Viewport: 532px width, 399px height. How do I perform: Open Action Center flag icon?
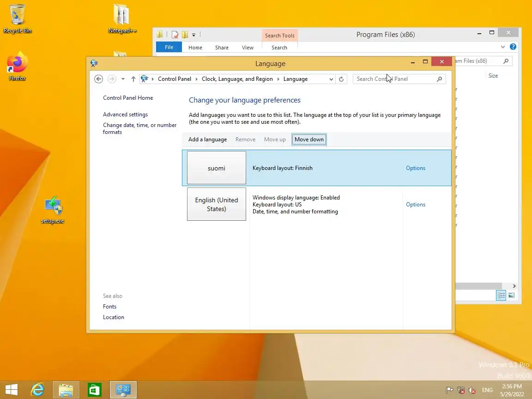tap(449, 390)
